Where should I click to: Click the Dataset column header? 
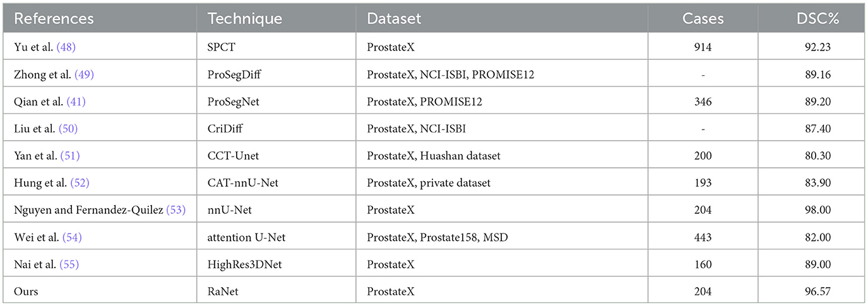[x=394, y=19]
